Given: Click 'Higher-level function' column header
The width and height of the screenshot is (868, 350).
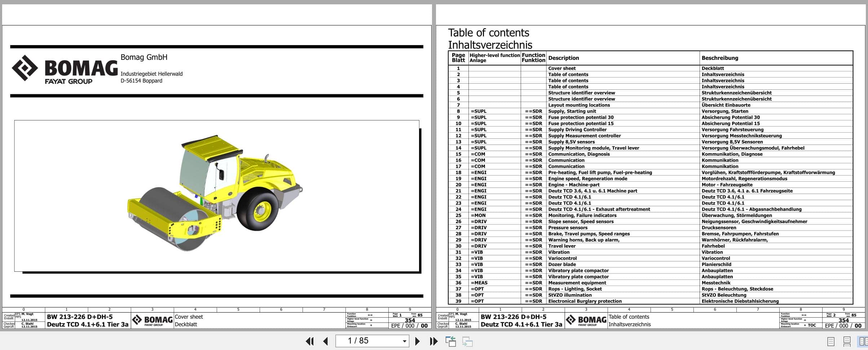Looking at the screenshot, I should 494,55.
